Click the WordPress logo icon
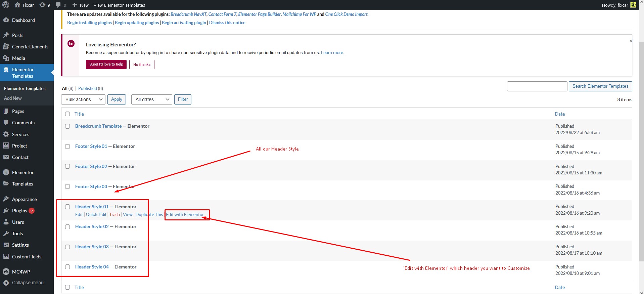 (x=6, y=5)
